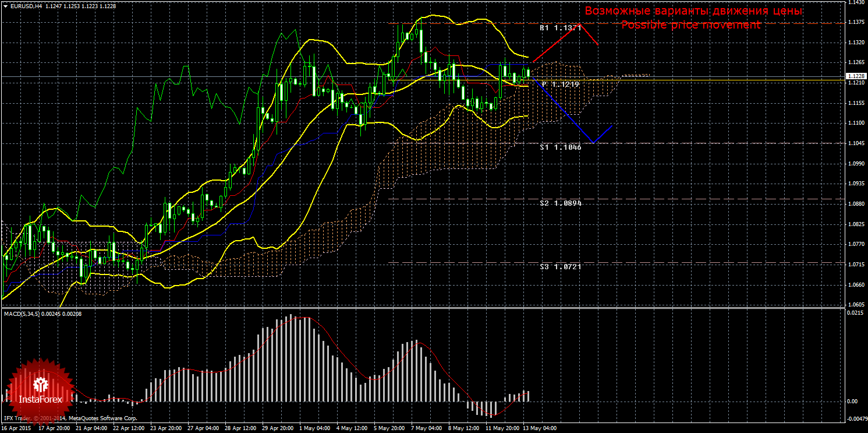This screenshot has height=433, width=868.
Task: Click the 22 Apr 12:00 time label
Action: (x=127, y=428)
